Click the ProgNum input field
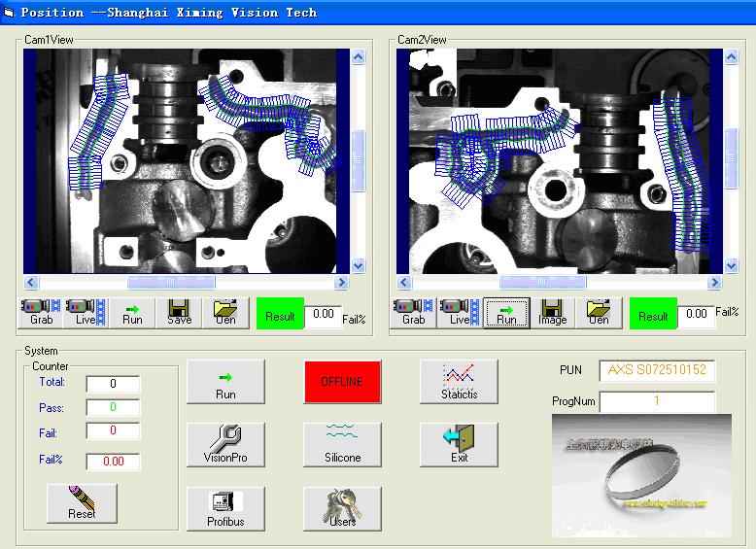The image size is (756, 549). pos(657,401)
